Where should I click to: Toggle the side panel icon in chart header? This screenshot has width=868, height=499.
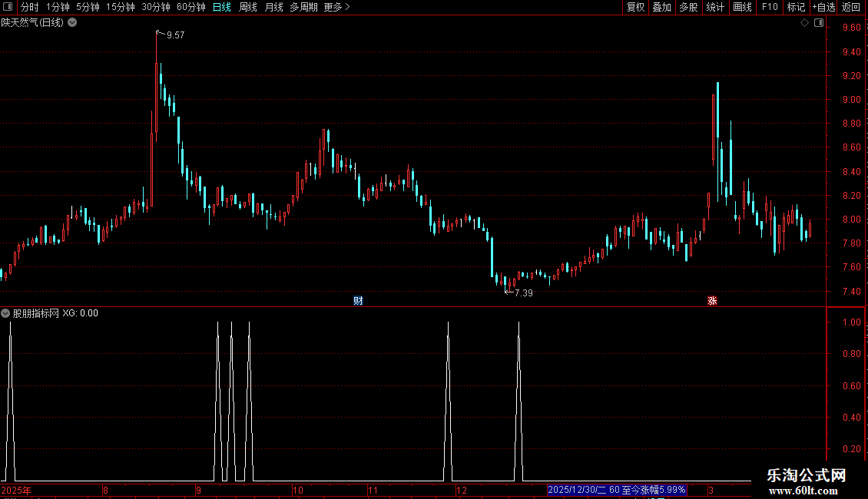pos(819,23)
